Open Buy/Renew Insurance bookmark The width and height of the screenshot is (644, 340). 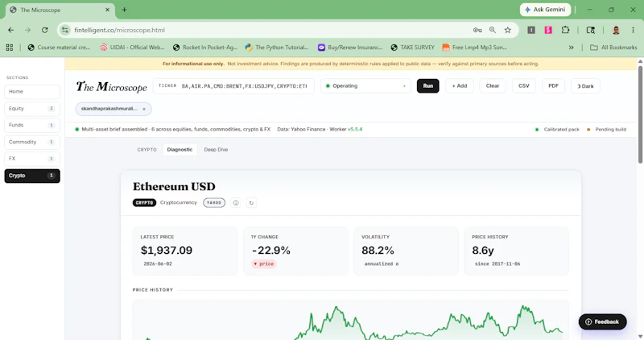(350, 48)
